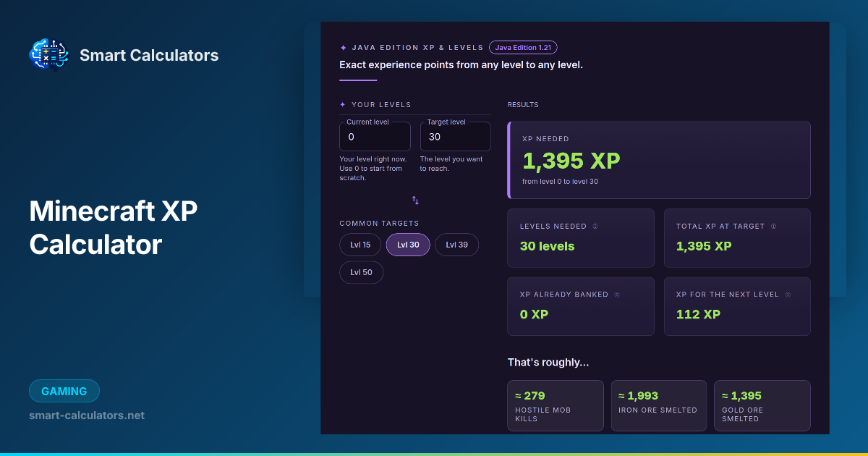Screen dimensions: 868x456
Task: Click the info icon beside XP for the Next Level
Action: pos(788,295)
